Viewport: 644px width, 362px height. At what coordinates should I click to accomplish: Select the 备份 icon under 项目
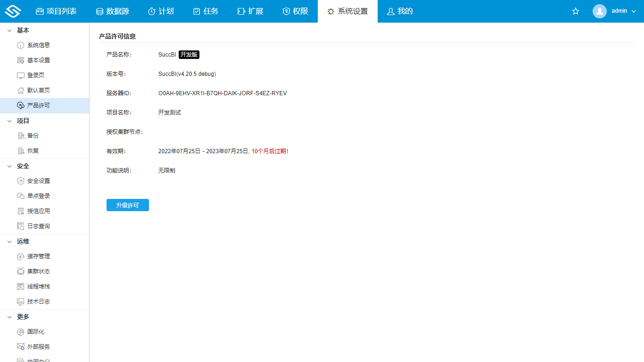pos(21,135)
